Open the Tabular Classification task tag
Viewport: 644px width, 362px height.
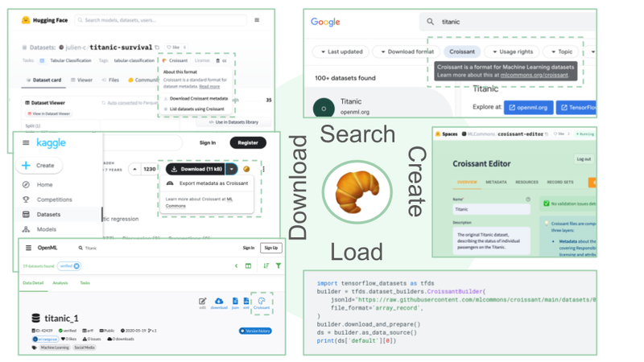(66, 60)
